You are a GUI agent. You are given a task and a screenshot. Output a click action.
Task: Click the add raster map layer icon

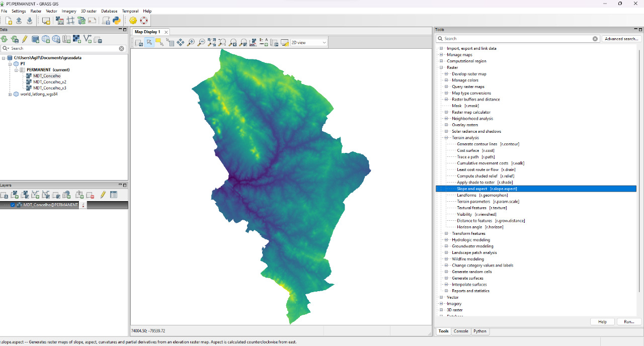[x=15, y=195]
